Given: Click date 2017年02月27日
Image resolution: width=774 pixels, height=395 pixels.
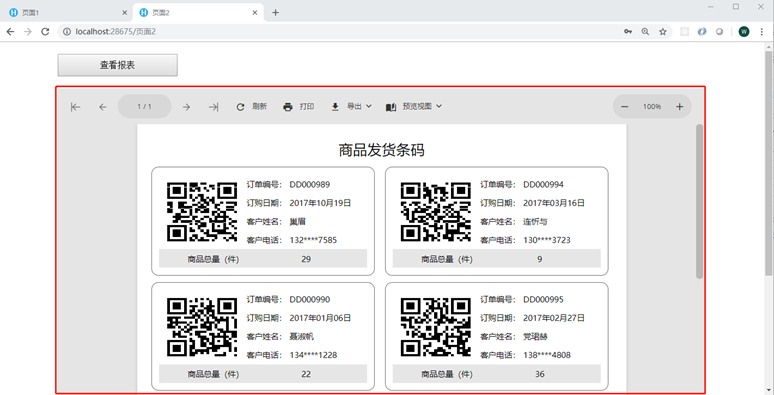Looking at the screenshot, I should (x=554, y=318).
